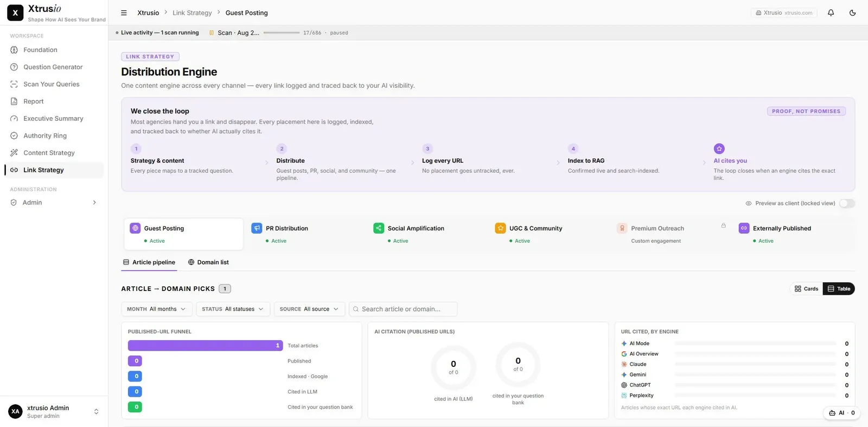868x427 pixels.
Task: Click the Foundation sidebar icon
Action: (x=14, y=50)
